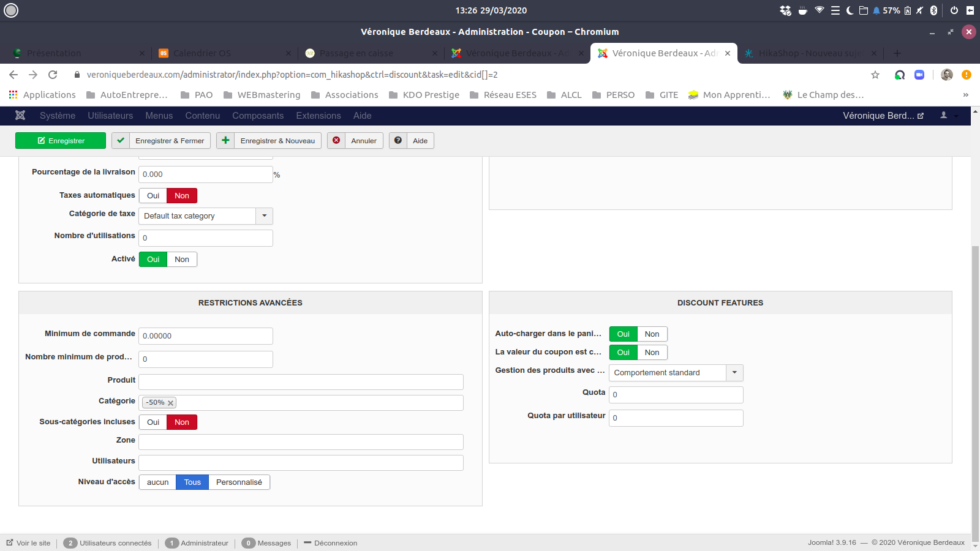Click the Minimum de commande input field
The width and height of the screenshot is (980, 551).
tap(205, 336)
